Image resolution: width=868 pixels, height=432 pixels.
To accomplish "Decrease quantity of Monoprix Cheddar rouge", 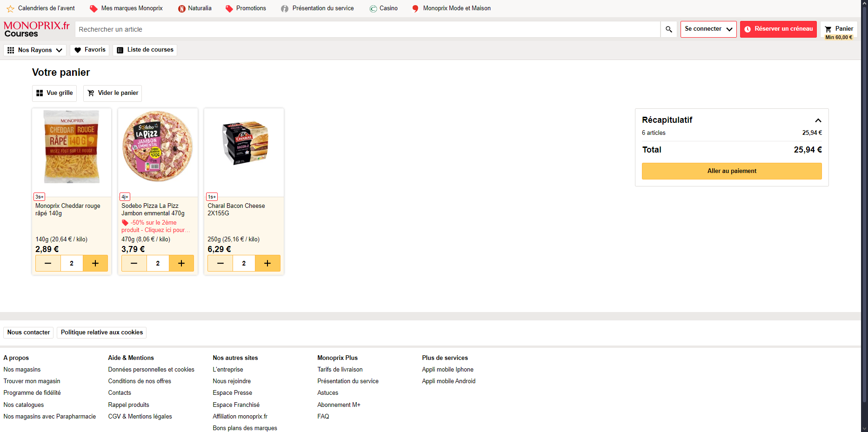I will point(48,263).
